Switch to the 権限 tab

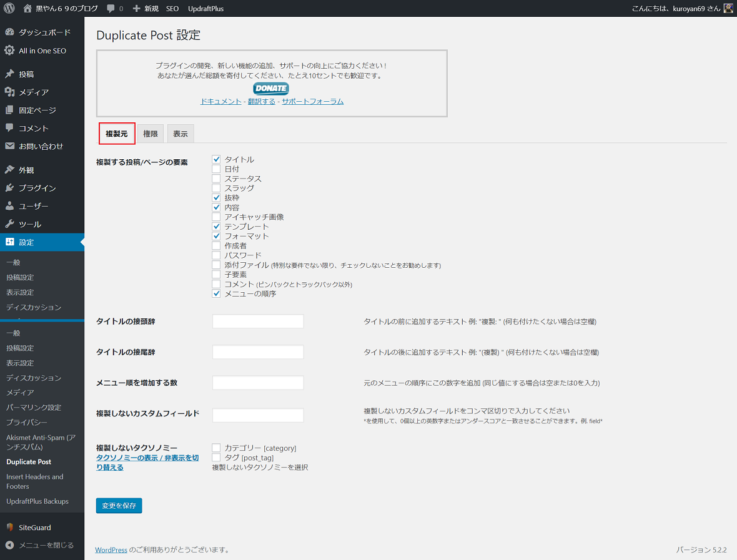coord(151,134)
